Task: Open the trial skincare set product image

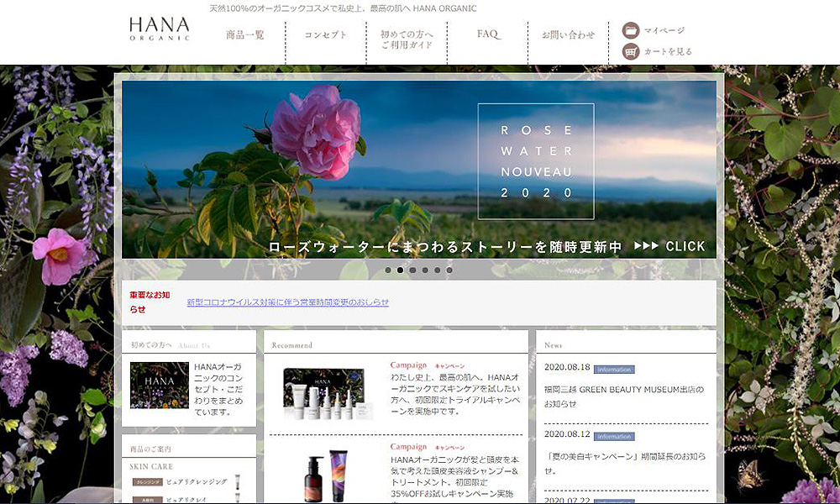Action: [328, 393]
